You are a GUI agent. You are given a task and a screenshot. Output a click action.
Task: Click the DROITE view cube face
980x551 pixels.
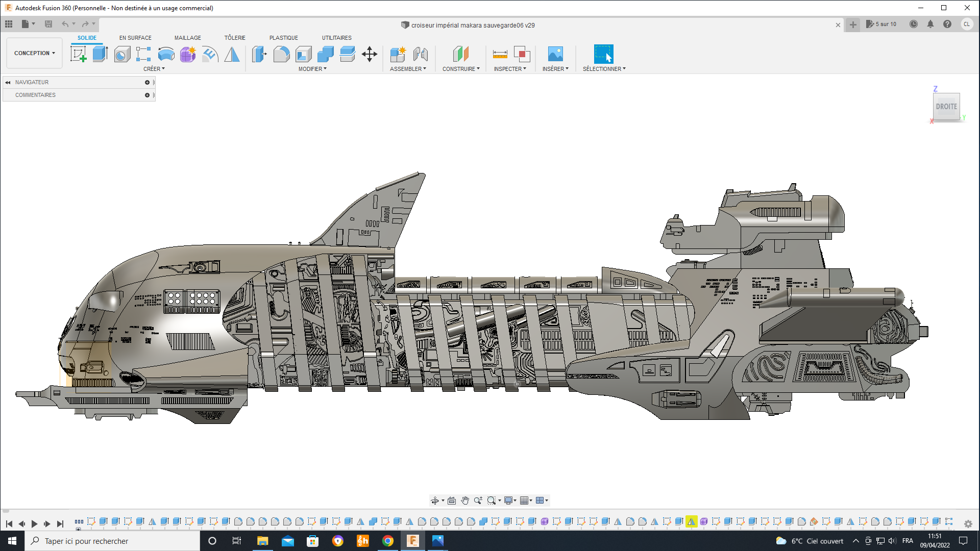click(946, 107)
